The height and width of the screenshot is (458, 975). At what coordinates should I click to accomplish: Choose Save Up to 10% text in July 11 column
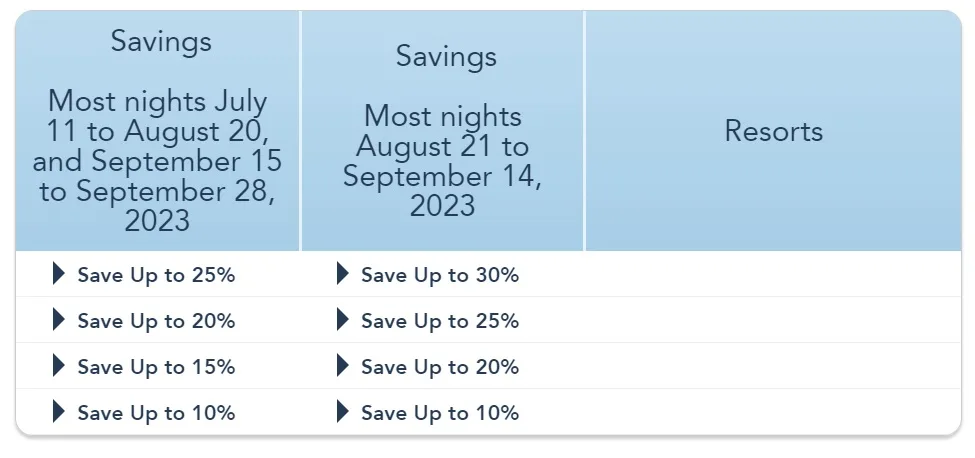click(156, 413)
